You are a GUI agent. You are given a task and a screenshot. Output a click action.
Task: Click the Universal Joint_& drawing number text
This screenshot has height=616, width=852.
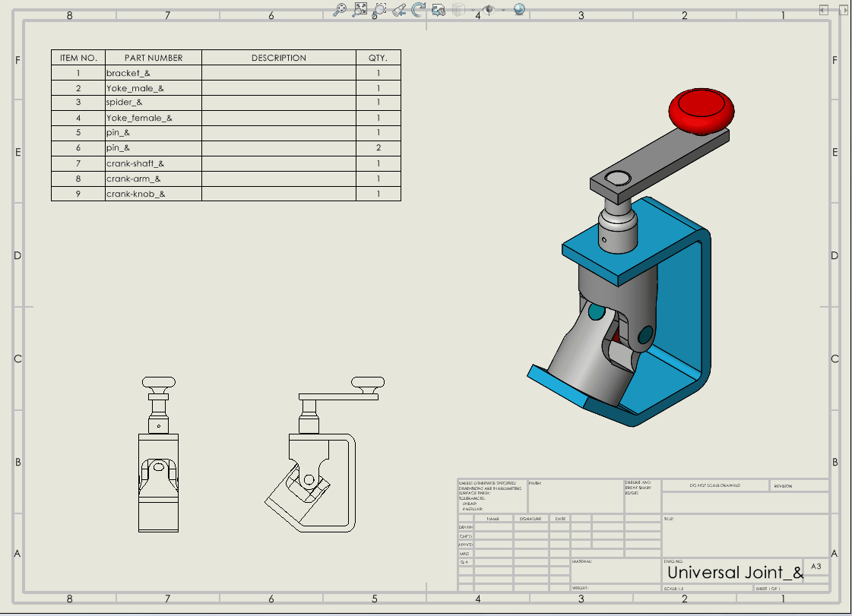734,573
